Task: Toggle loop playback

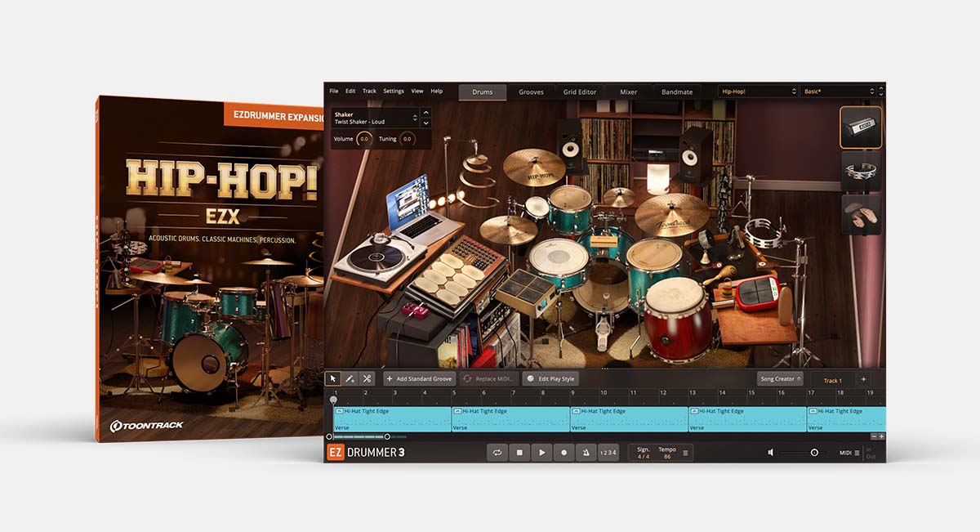Action: pyautogui.click(x=497, y=452)
